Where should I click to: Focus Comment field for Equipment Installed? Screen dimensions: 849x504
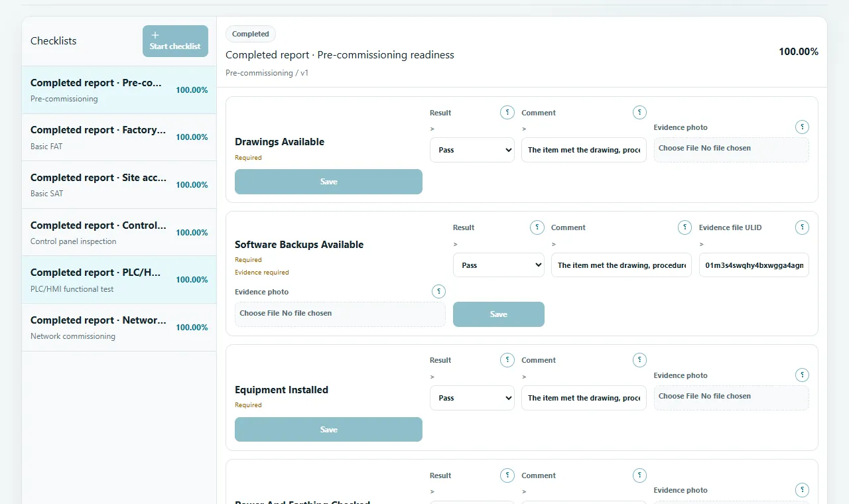(584, 398)
